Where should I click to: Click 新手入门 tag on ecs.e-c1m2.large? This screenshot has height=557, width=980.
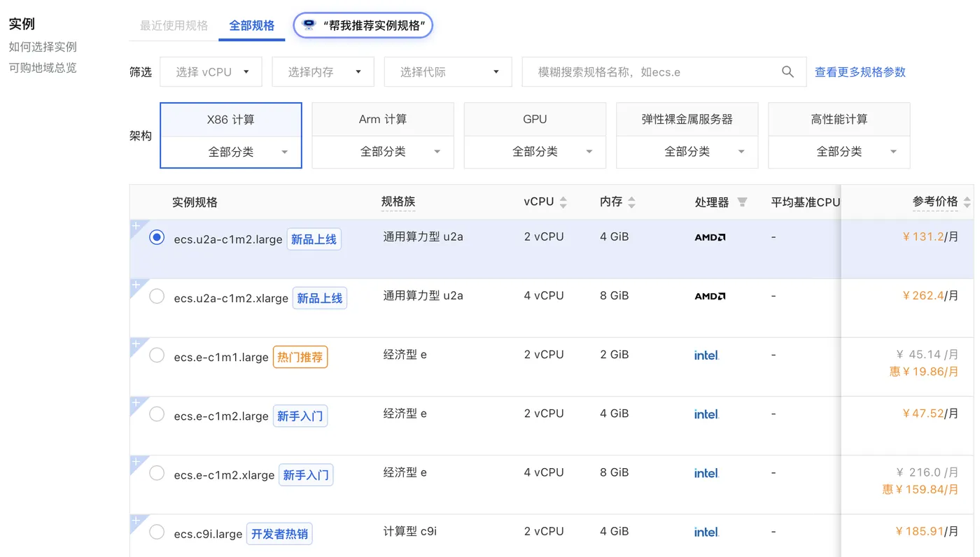pos(300,416)
